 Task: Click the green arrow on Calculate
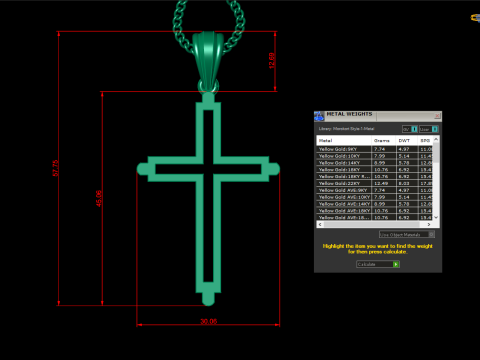point(396,264)
